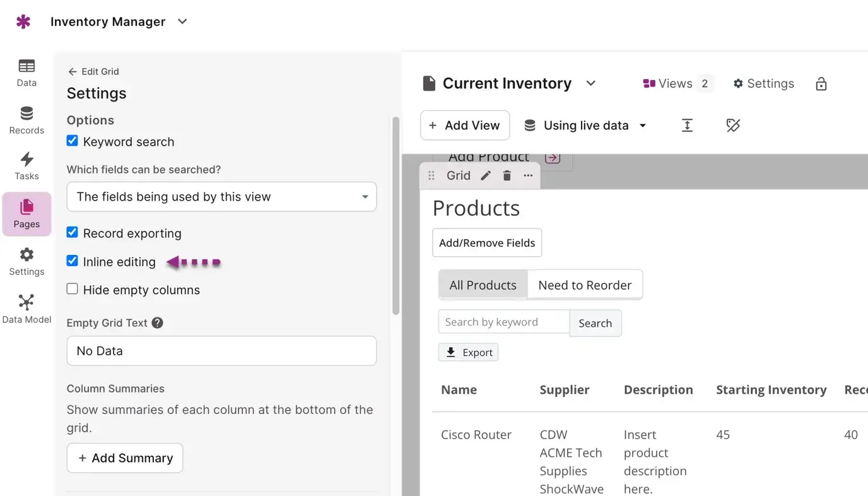Open Grid more options ellipsis
This screenshot has width=868, height=496.
click(528, 176)
